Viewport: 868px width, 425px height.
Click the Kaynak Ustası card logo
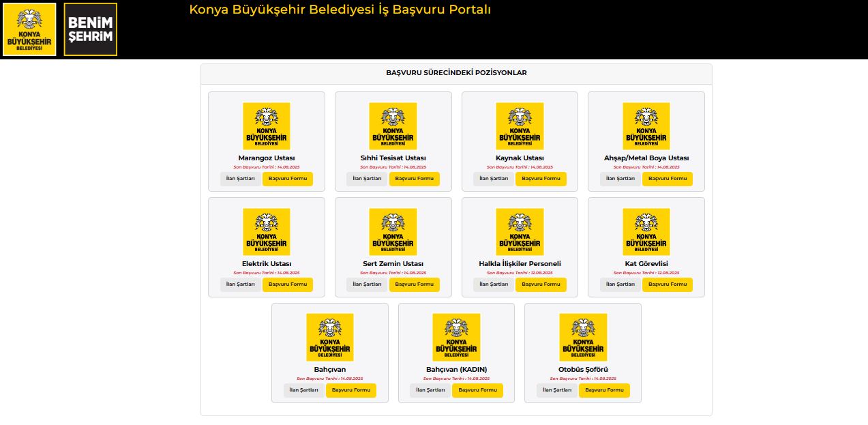pos(520,126)
